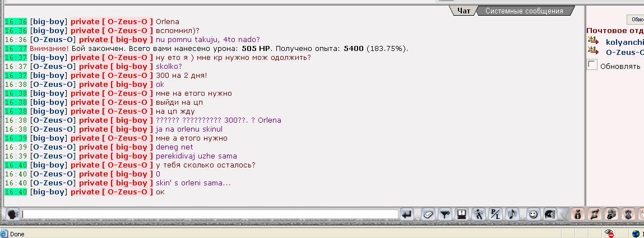Click the message 'perekidivaj uzhe sama'
644x238 pixels.
196,156
